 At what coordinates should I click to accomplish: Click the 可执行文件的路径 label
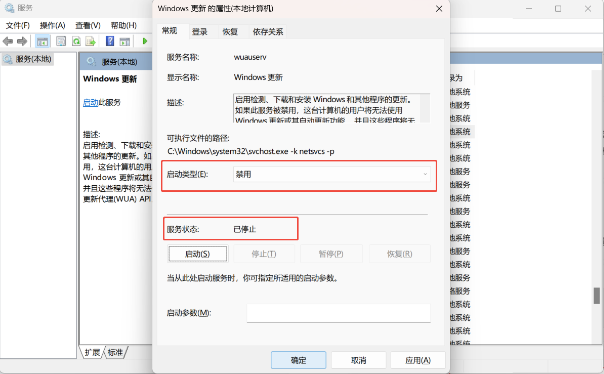[x=198, y=138]
